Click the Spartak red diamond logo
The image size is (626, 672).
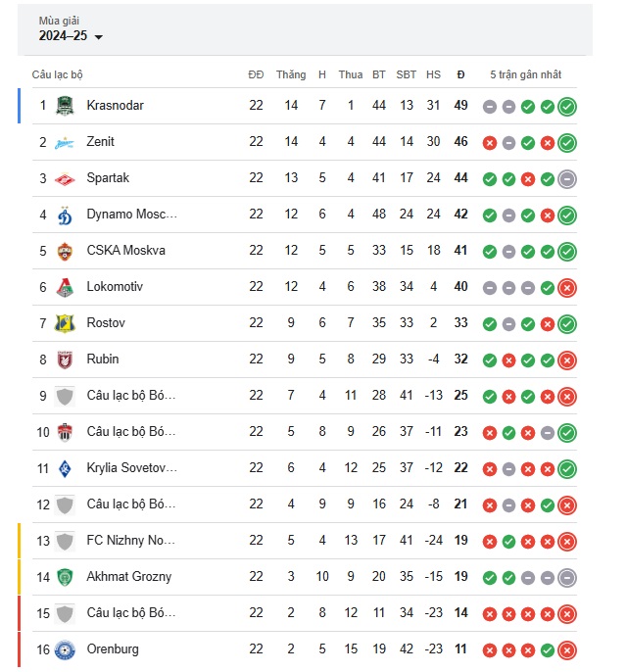[x=65, y=179]
